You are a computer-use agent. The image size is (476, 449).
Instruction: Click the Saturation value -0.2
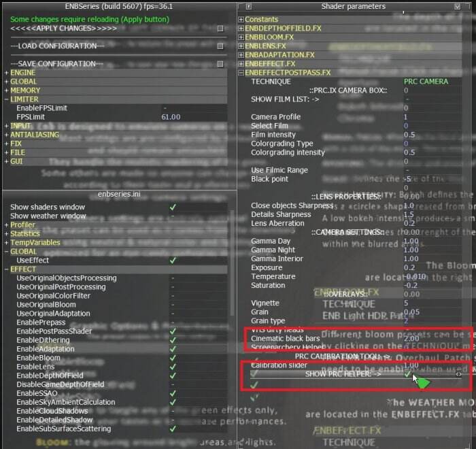(411, 285)
